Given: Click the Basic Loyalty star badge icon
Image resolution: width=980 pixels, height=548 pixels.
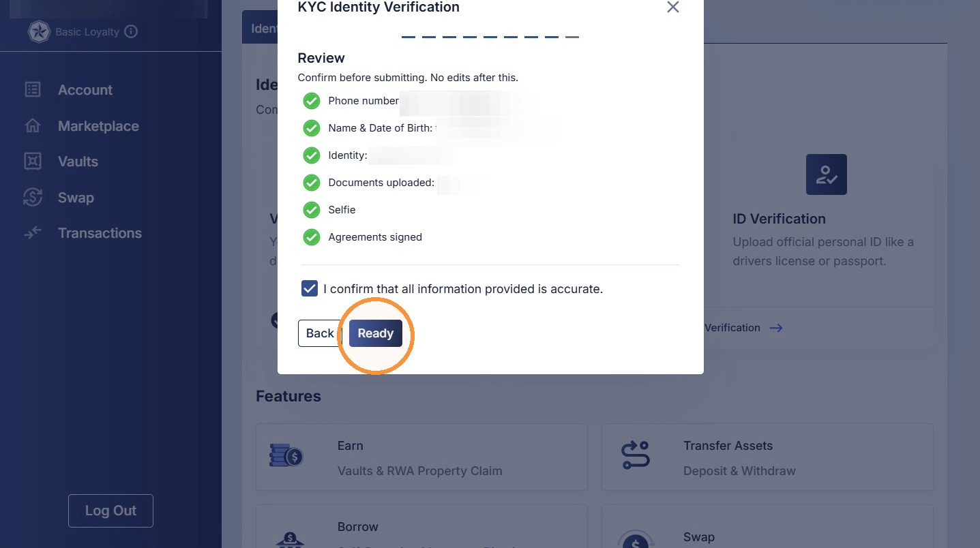Looking at the screenshot, I should point(39,31).
